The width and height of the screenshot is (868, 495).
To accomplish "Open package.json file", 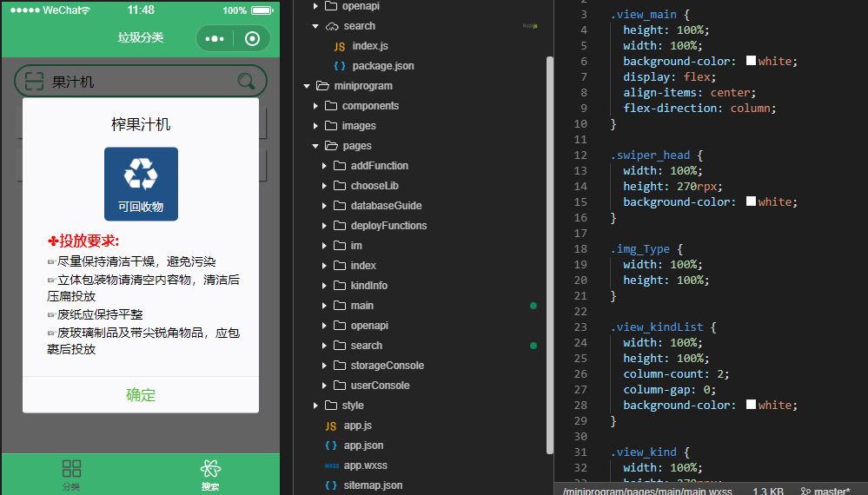I will coord(383,66).
